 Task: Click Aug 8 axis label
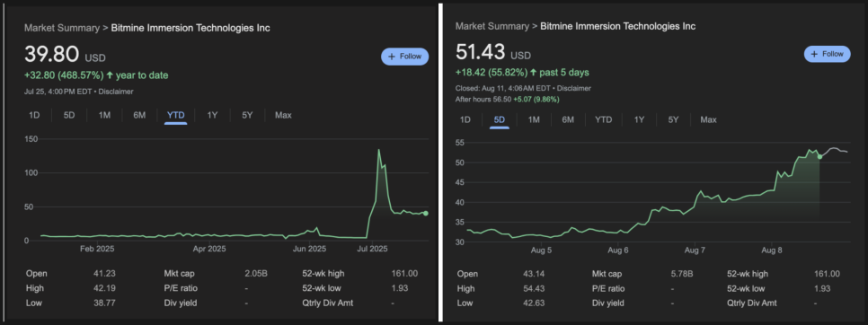pyautogui.click(x=772, y=250)
